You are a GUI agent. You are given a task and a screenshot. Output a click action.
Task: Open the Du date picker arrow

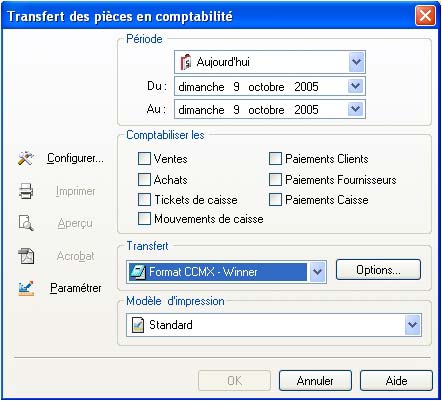(x=355, y=87)
